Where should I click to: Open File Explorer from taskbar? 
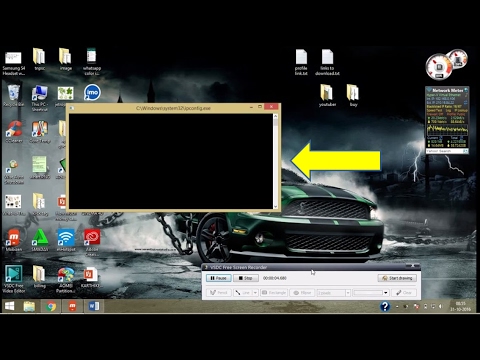[29, 306]
